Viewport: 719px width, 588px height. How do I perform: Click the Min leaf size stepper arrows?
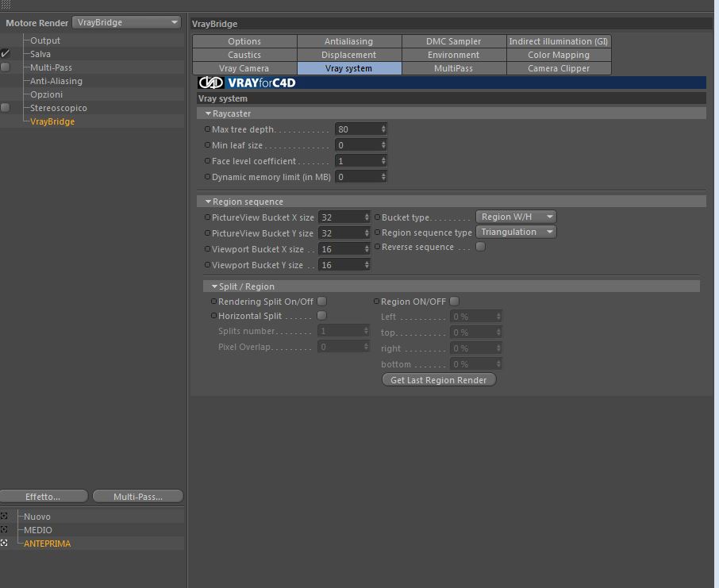coord(383,145)
